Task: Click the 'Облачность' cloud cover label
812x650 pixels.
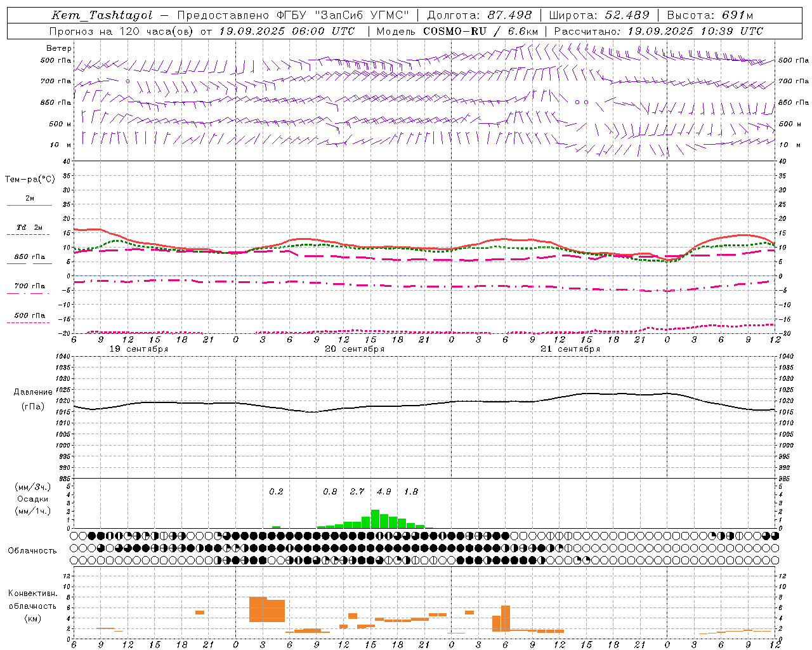Action: point(32,551)
